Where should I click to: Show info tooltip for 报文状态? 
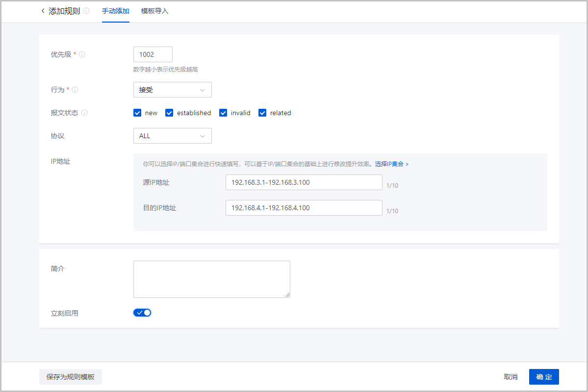84,113
